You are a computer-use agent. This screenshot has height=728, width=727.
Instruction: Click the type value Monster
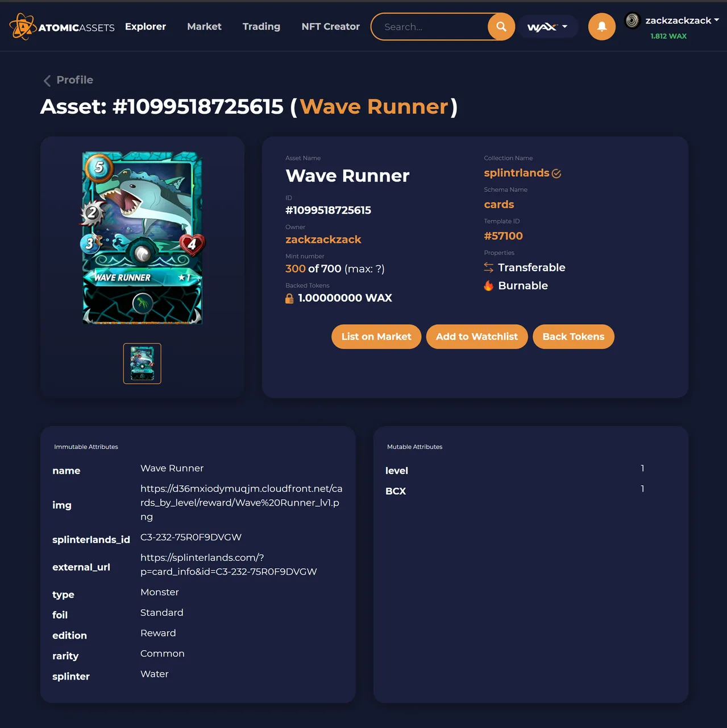pos(160,592)
